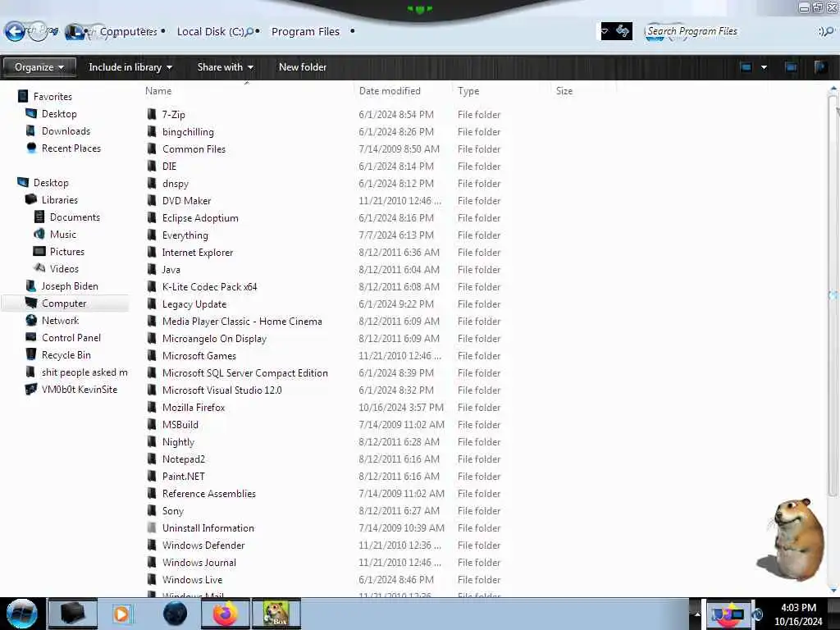Click the help icon in toolbar
The height and width of the screenshot is (630, 840).
[x=820, y=67]
